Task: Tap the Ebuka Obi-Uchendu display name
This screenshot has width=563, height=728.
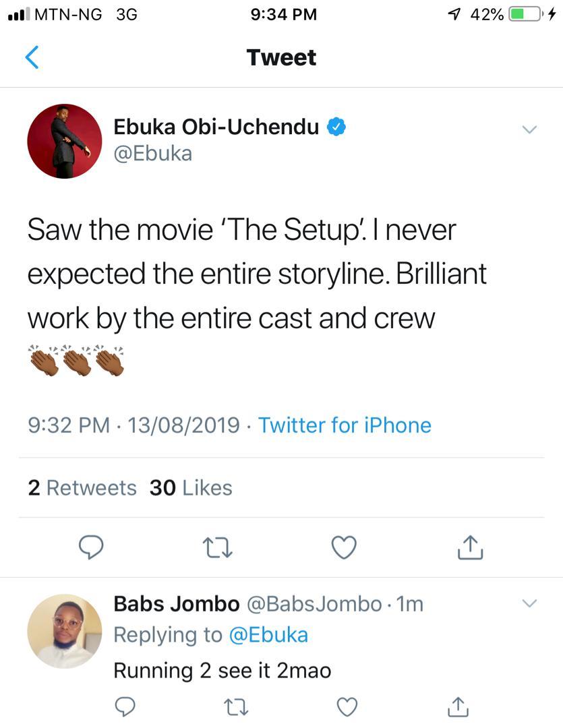Action: click(216, 126)
